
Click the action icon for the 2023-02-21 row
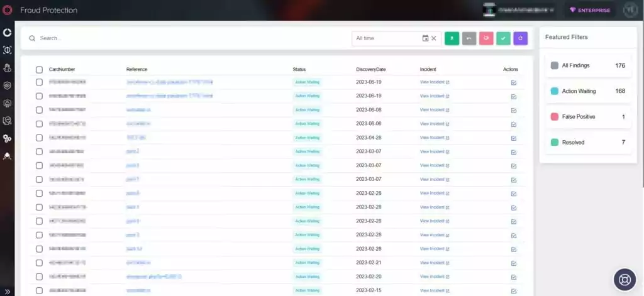513,263
